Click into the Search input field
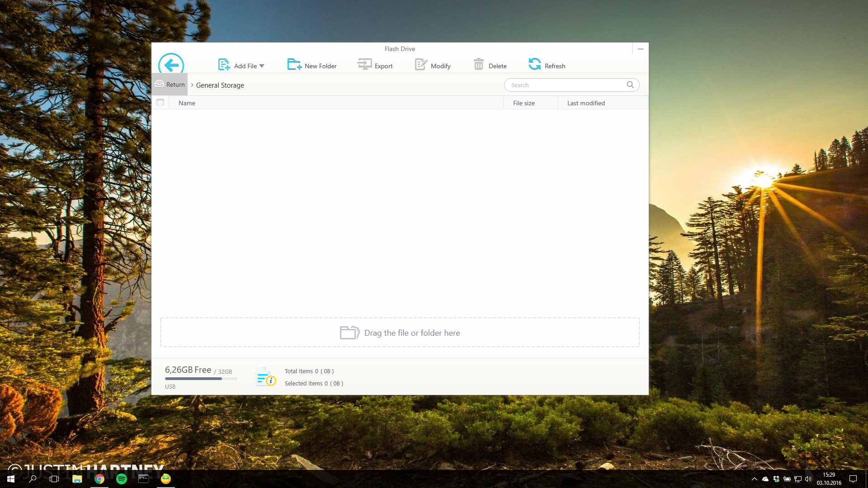This screenshot has width=868, height=488. click(565, 85)
